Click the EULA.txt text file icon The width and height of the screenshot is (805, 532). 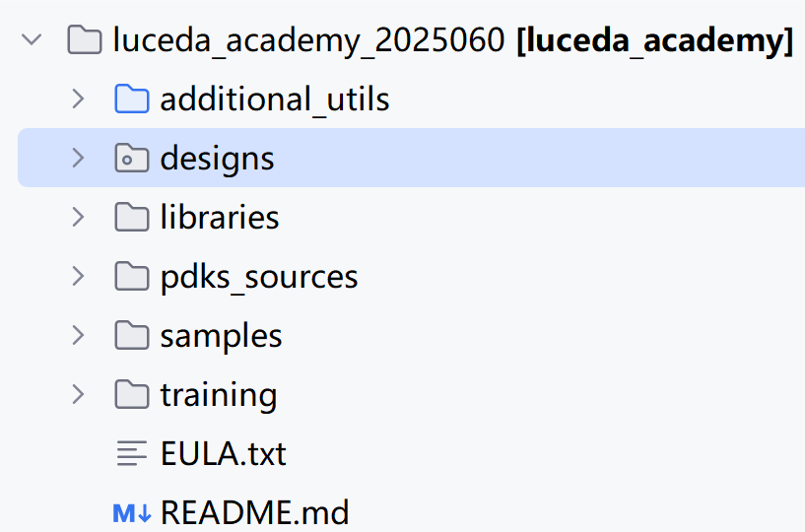(131, 454)
